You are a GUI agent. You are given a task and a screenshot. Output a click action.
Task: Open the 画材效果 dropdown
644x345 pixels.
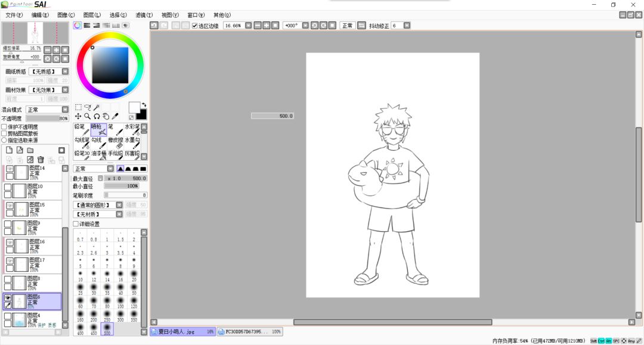(x=66, y=89)
